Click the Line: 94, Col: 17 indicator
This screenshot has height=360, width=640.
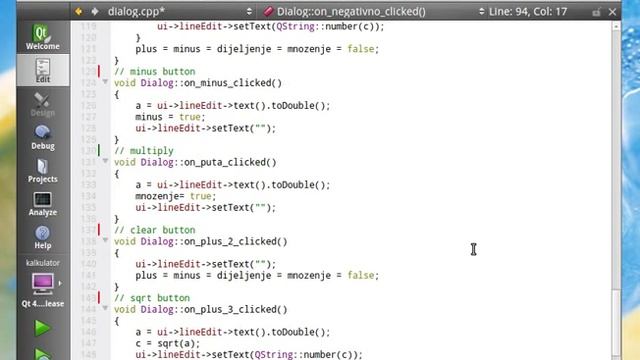[x=528, y=11]
